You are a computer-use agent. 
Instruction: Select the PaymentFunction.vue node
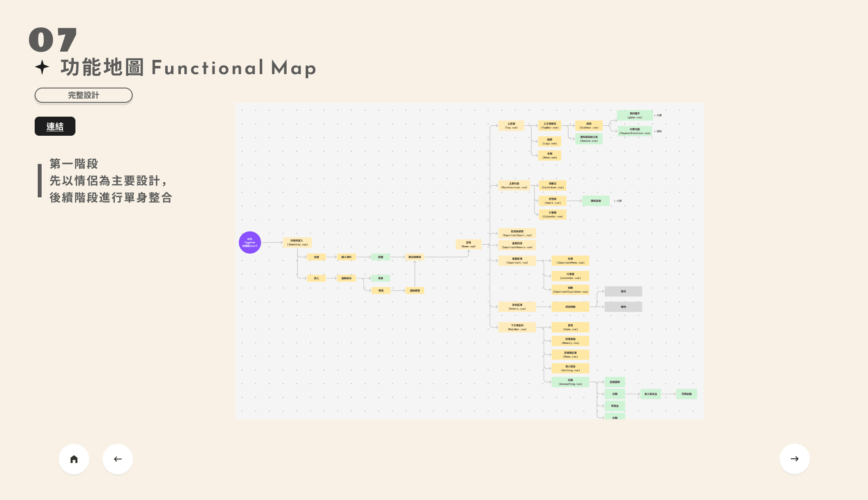pyautogui.click(x=635, y=131)
